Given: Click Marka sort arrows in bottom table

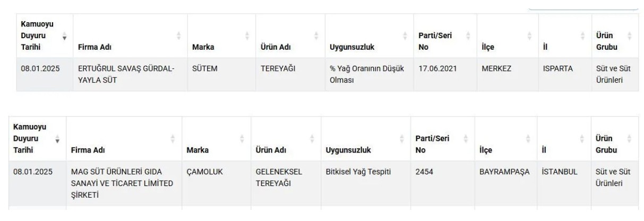Looking at the screenshot, I should (x=242, y=139).
